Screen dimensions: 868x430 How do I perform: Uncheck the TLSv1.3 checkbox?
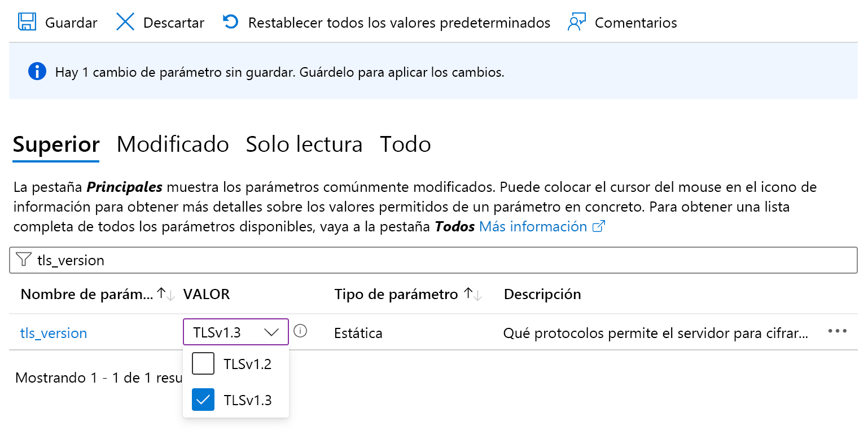203,400
